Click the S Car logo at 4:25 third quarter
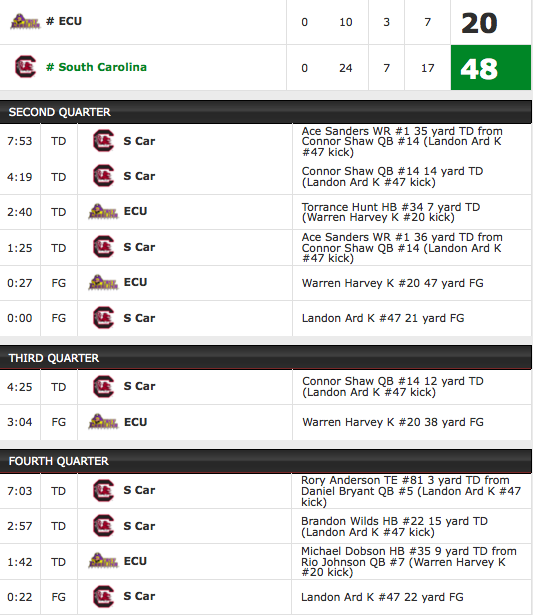533x615 pixels. (x=104, y=387)
